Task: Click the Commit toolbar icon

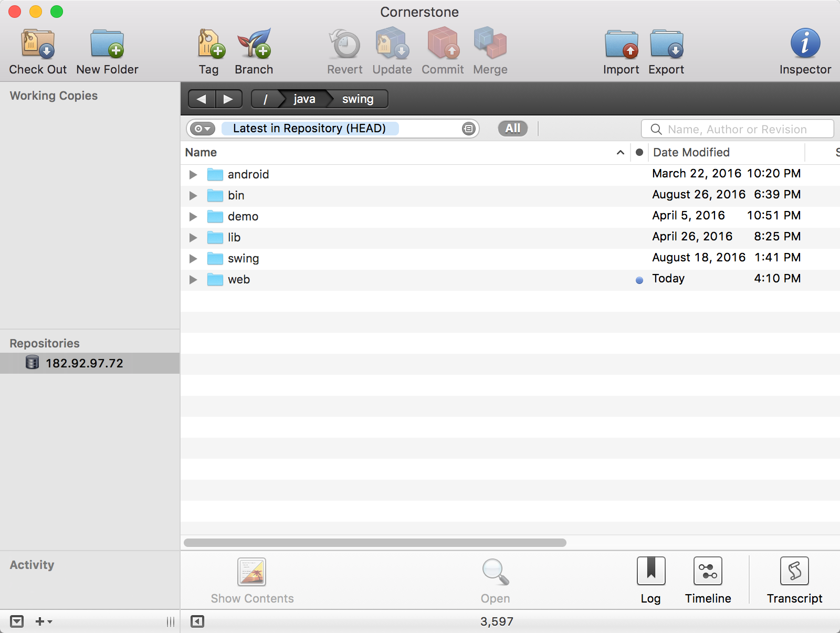Action: tap(443, 43)
